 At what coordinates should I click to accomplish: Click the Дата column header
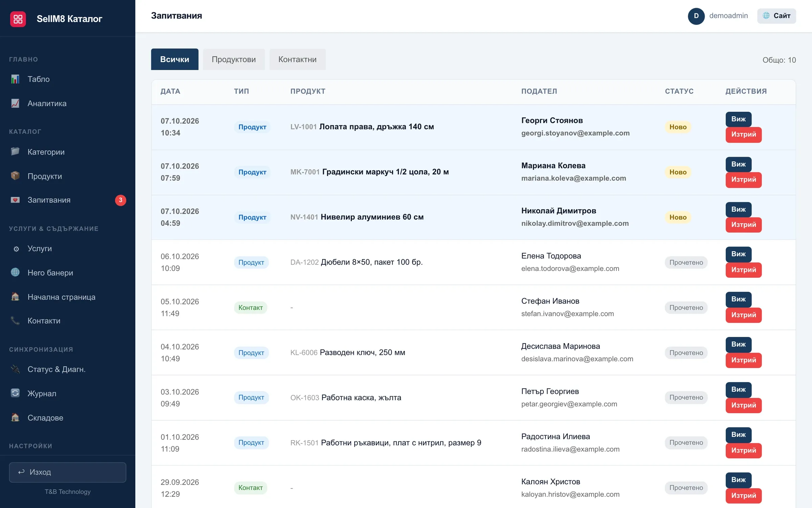170,91
